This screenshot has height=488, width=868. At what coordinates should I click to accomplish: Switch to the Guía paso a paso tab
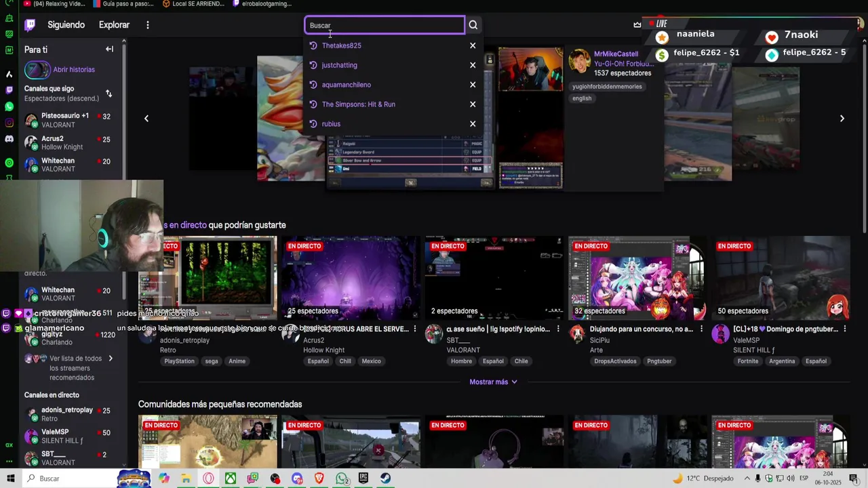pyautogui.click(x=123, y=4)
